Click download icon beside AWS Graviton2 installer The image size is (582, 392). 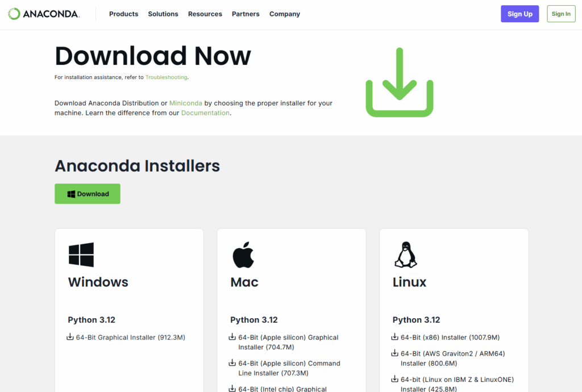tap(394, 353)
